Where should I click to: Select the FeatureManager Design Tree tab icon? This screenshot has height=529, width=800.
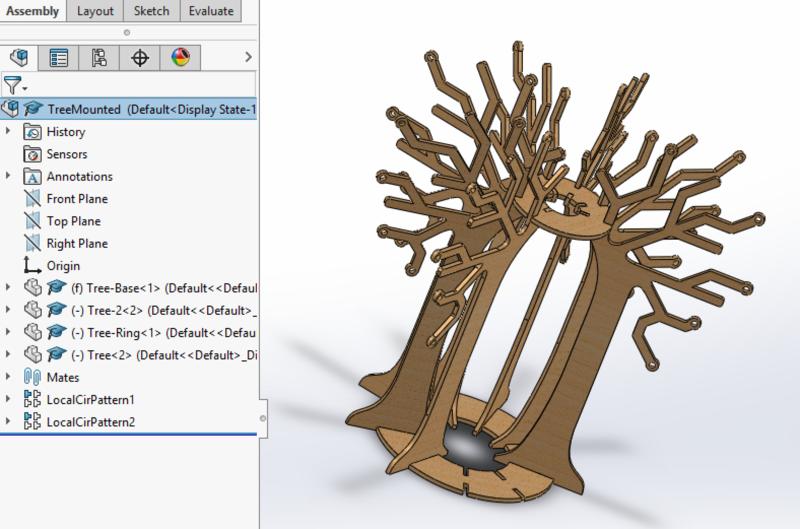point(19,57)
